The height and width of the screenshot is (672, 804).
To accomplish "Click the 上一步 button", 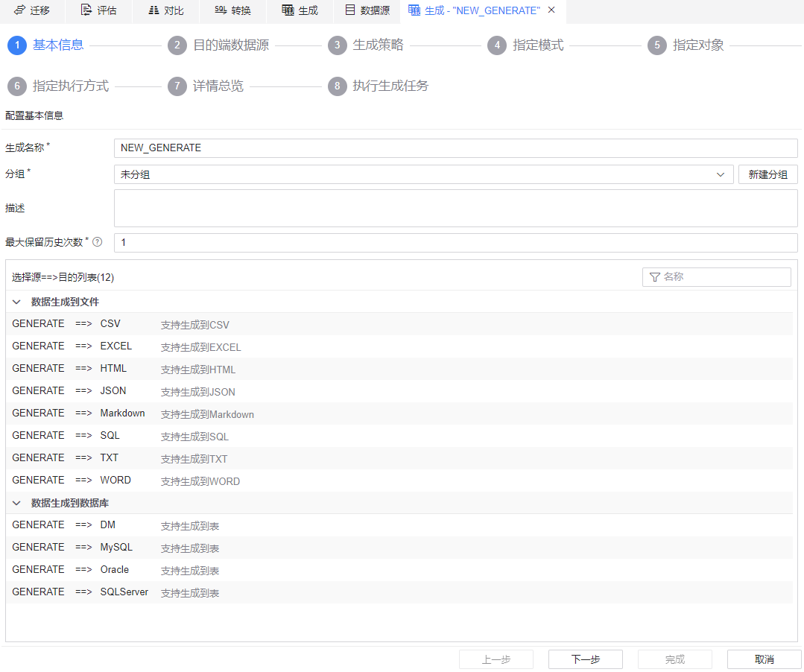I will 496,659.
